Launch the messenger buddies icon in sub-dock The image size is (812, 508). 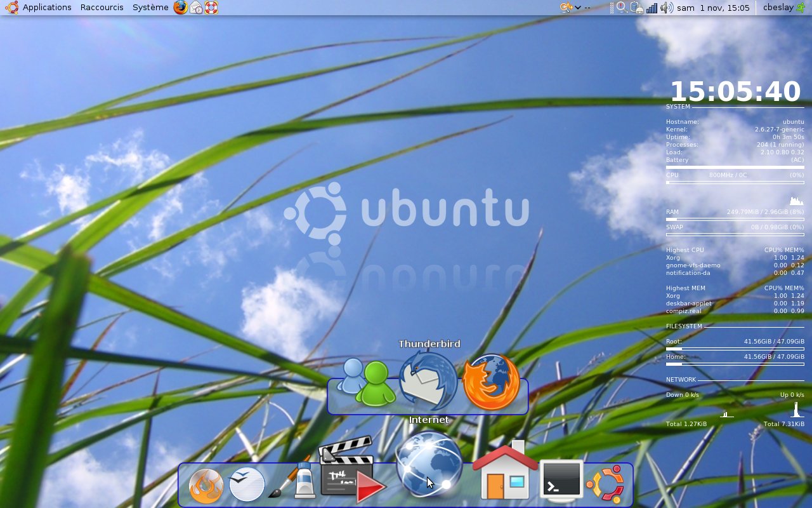(x=366, y=382)
